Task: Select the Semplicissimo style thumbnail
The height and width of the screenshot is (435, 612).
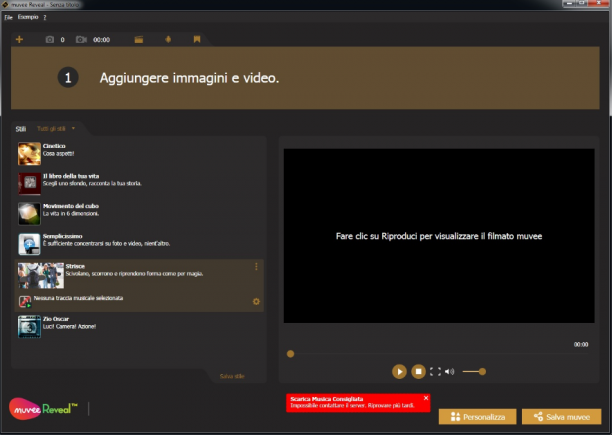Action: click(29, 243)
